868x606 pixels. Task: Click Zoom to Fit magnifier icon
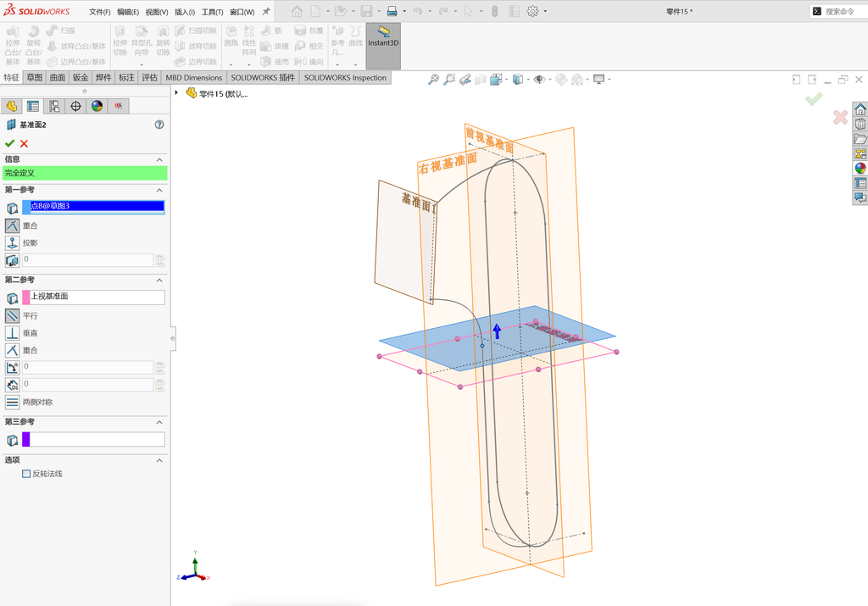point(433,79)
